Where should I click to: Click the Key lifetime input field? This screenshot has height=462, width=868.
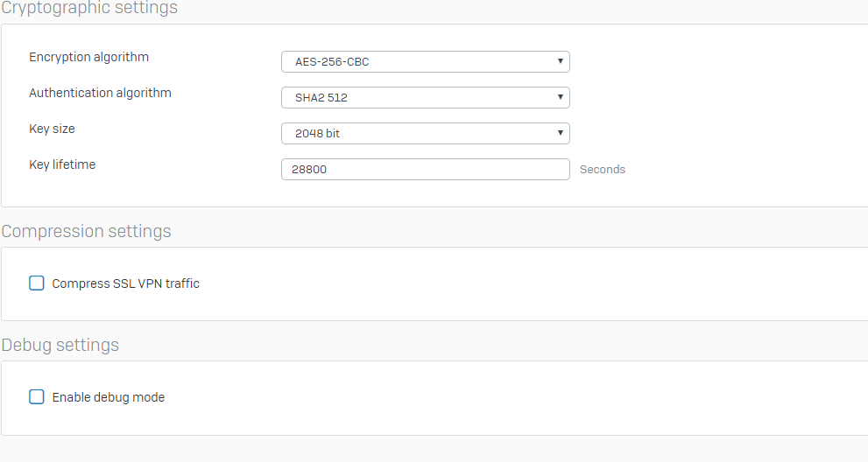click(425, 170)
